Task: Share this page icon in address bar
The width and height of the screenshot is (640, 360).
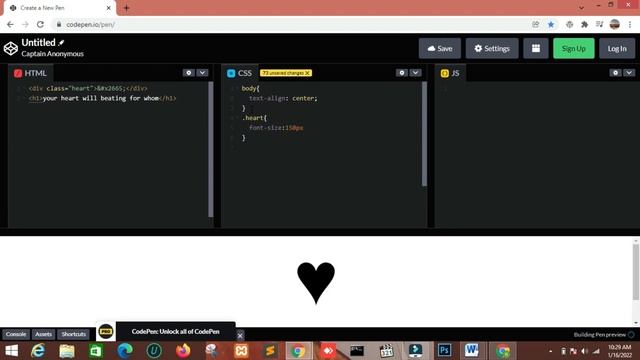Action: pos(536,24)
